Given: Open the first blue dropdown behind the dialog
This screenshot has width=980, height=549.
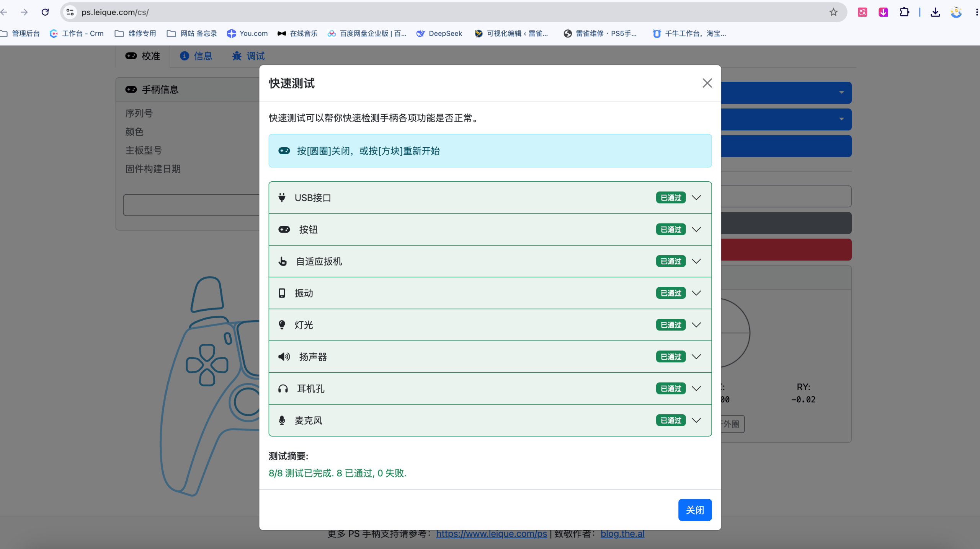Looking at the screenshot, I should pyautogui.click(x=786, y=93).
